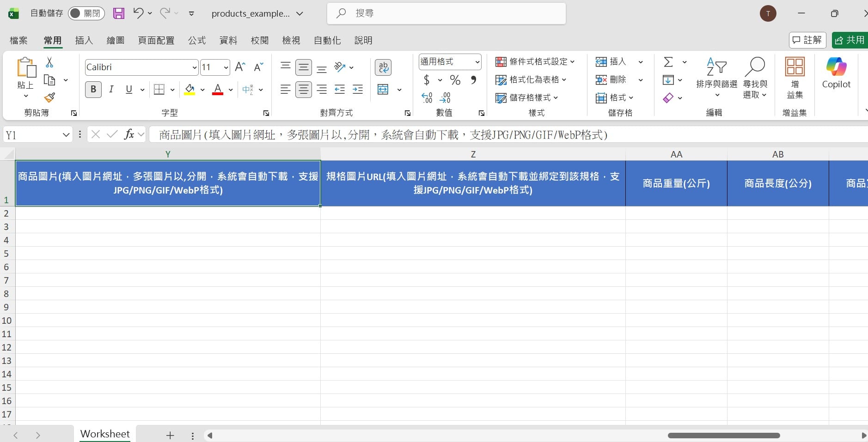Open the number format dropdown

tap(477, 62)
